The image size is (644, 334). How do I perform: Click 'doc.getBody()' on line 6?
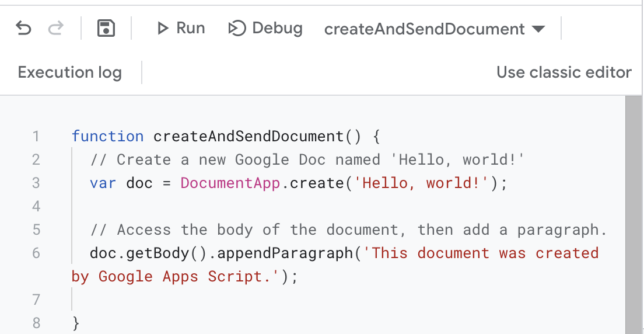(149, 253)
